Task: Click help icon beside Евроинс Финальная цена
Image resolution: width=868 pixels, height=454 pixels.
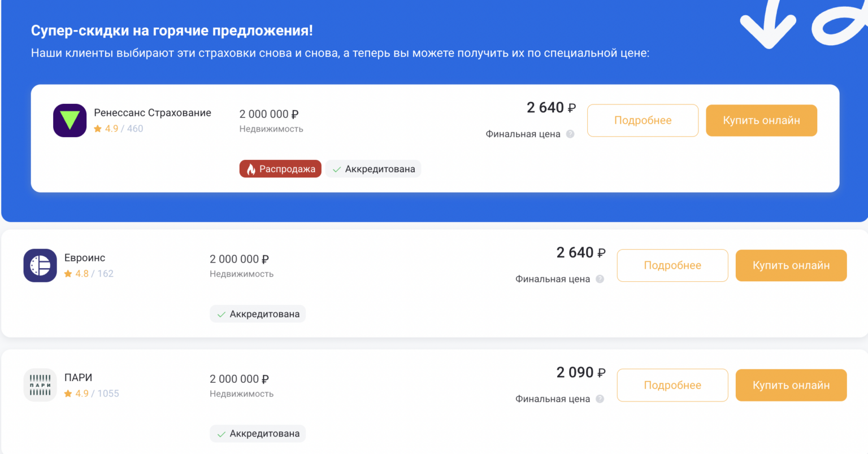Action: tap(600, 279)
